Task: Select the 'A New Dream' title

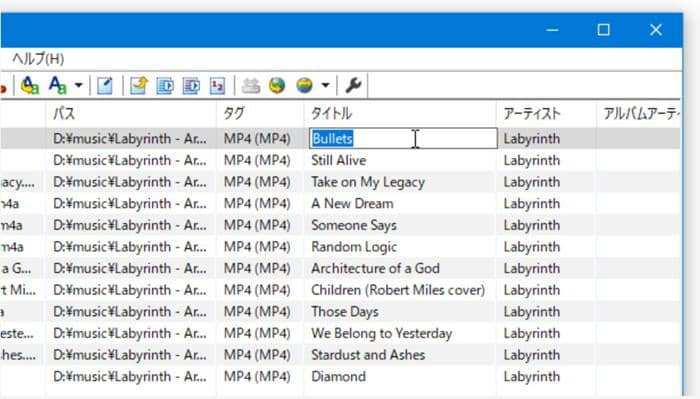Action: tap(352, 204)
